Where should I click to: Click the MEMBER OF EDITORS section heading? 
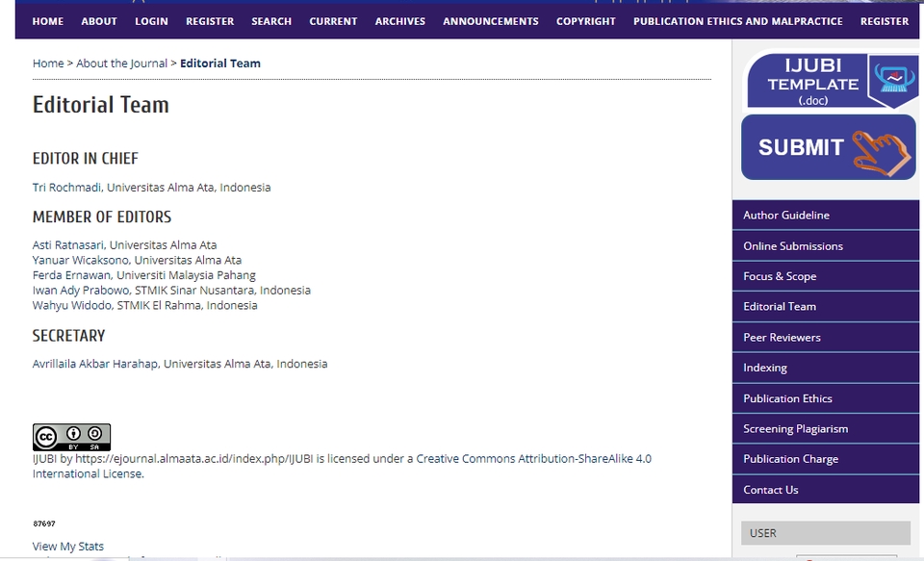[102, 217]
